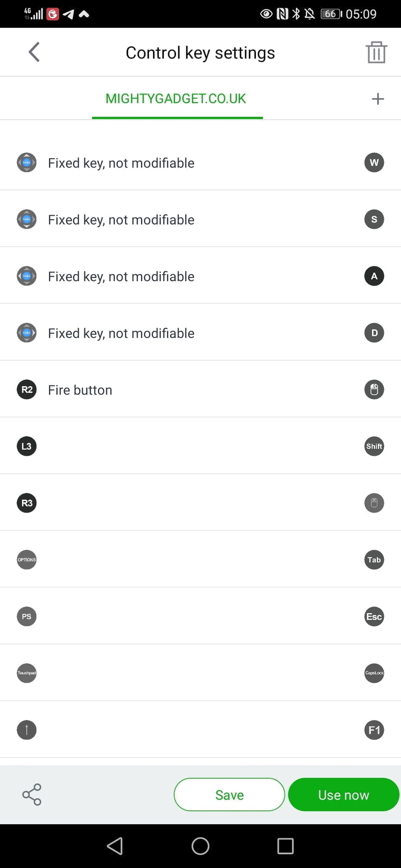This screenshot has height=868, width=401.
Task: Tap the Fire button label row
Action: pos(80,390)
